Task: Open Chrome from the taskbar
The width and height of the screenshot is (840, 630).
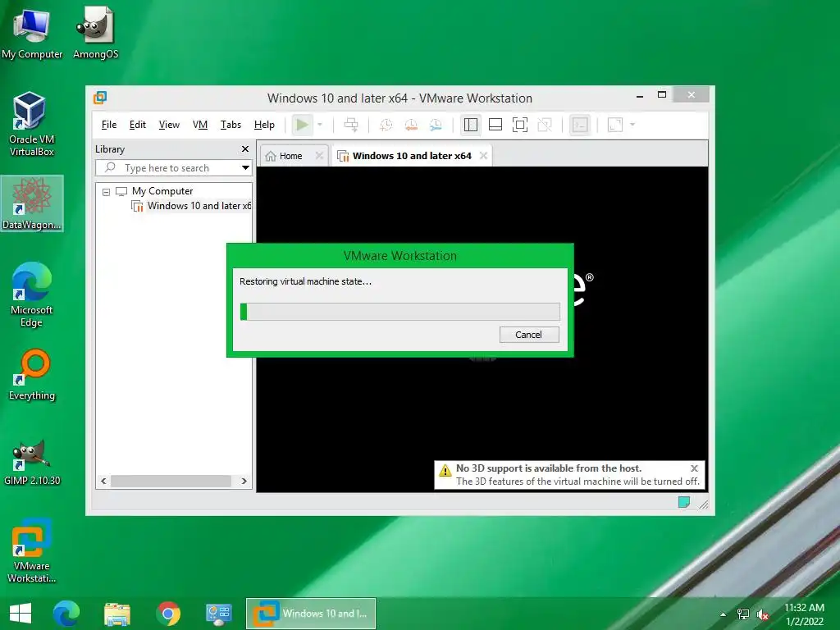Action: tap(168, 614)
